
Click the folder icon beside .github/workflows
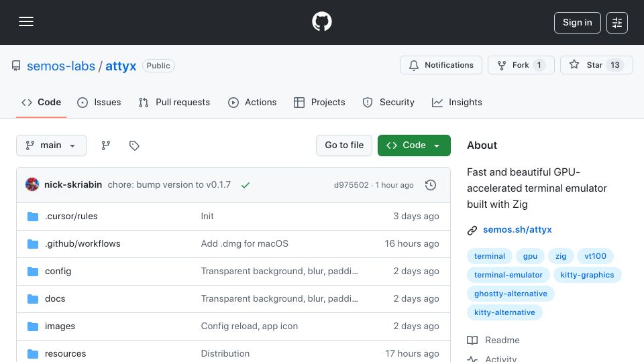[33, 244]
